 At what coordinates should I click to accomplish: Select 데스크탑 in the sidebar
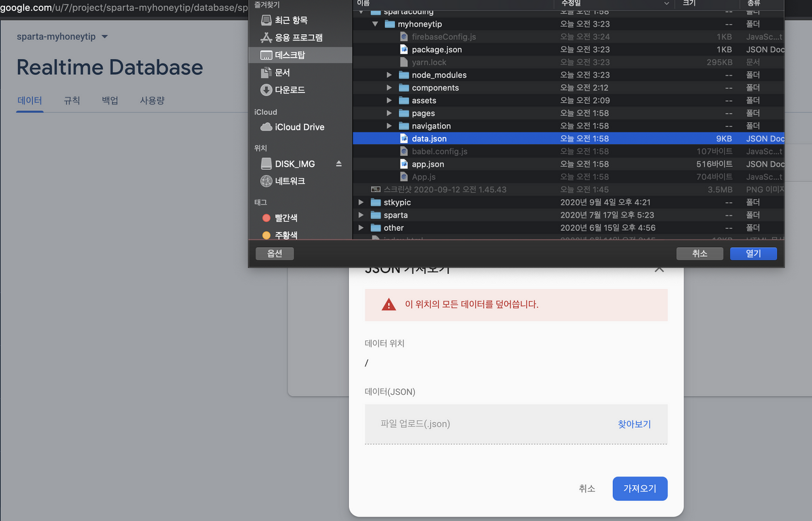click(x=300, y=55)
